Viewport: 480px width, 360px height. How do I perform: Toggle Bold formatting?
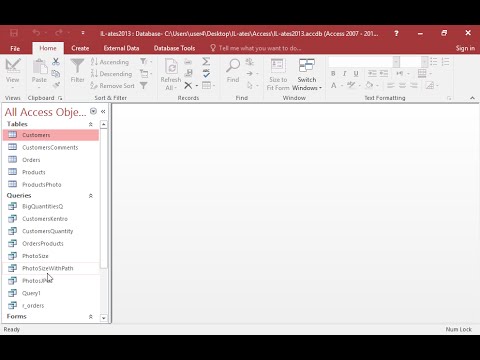click(333, 73)
